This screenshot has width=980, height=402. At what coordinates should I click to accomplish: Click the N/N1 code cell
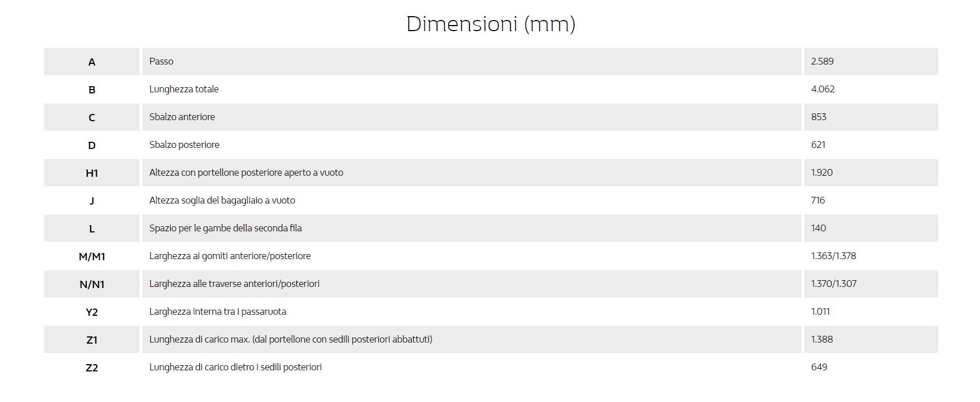(92, 284)
